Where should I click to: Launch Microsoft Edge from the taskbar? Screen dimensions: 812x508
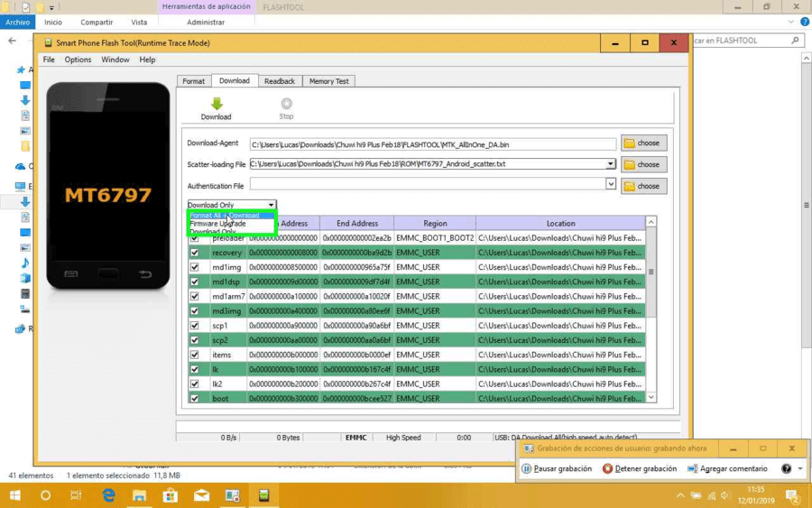tap(109, 495)
